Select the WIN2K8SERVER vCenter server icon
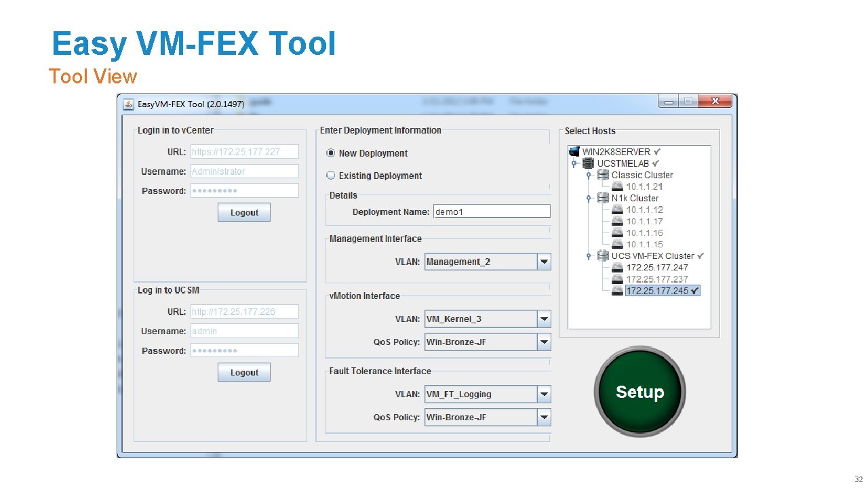This screenshot has width=868, height=488. [574, 152]
